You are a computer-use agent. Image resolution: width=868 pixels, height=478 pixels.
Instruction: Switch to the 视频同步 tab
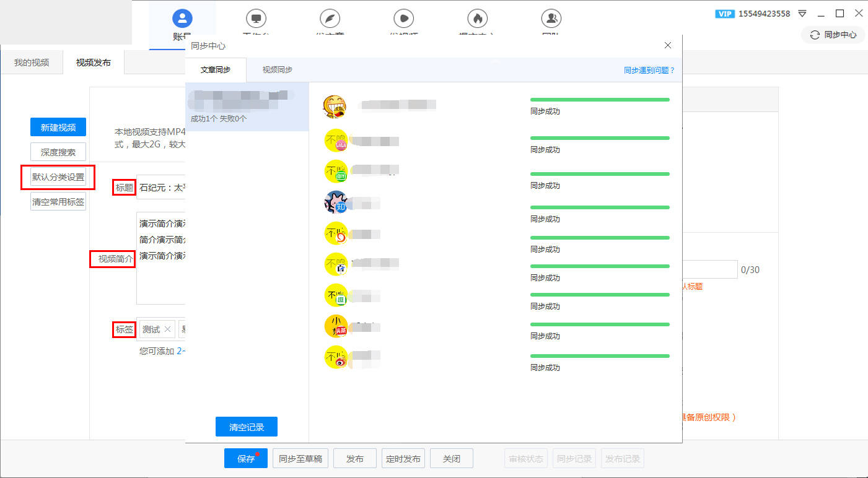coord(277,70)
